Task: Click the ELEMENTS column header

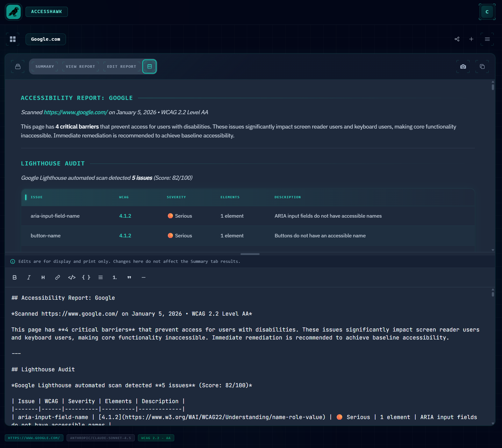Action: click(x=230, y=197)
